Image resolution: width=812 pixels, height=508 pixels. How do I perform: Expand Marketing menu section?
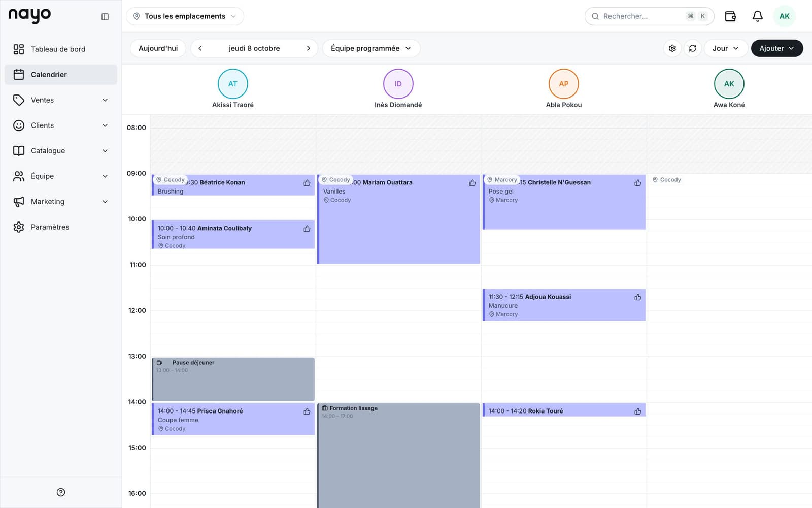coord(61,202)
